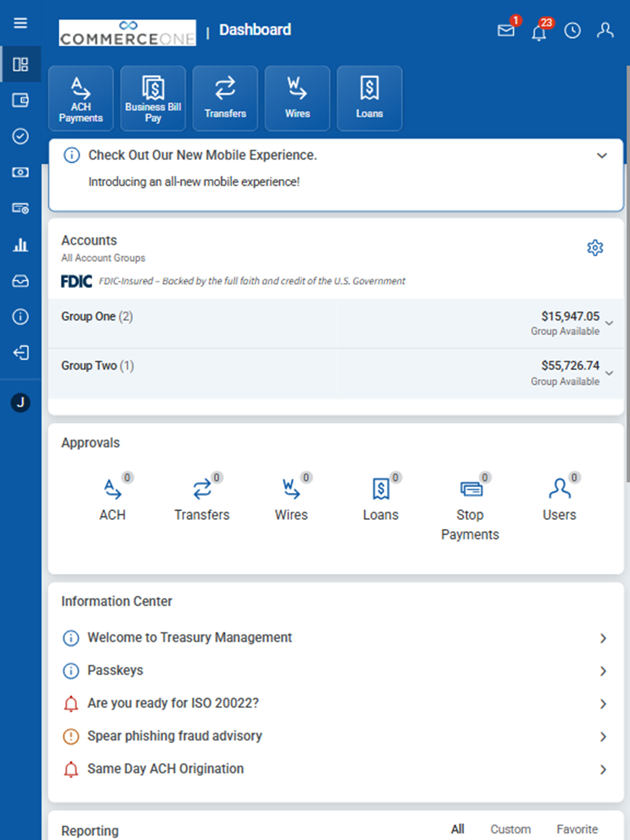Click the Transfers shortcut tile
Image resolution: width=630 pixels, height=840 pixels.
pos(225,98)
